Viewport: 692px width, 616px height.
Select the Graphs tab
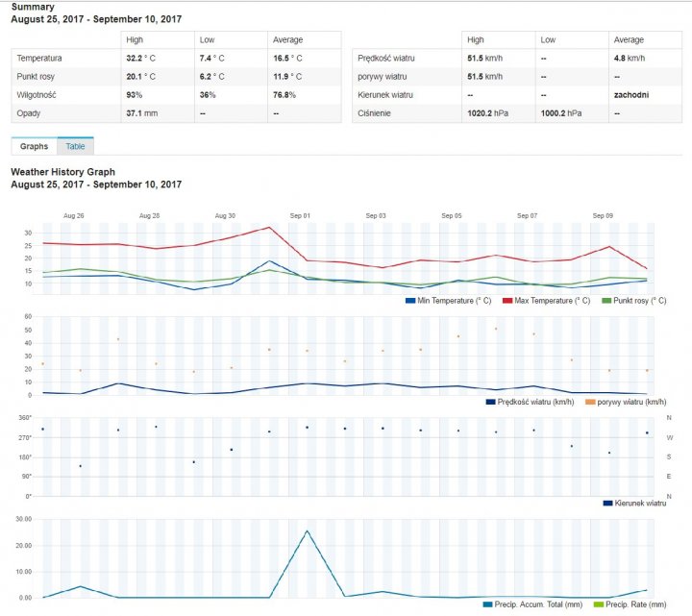coord(34,146)
